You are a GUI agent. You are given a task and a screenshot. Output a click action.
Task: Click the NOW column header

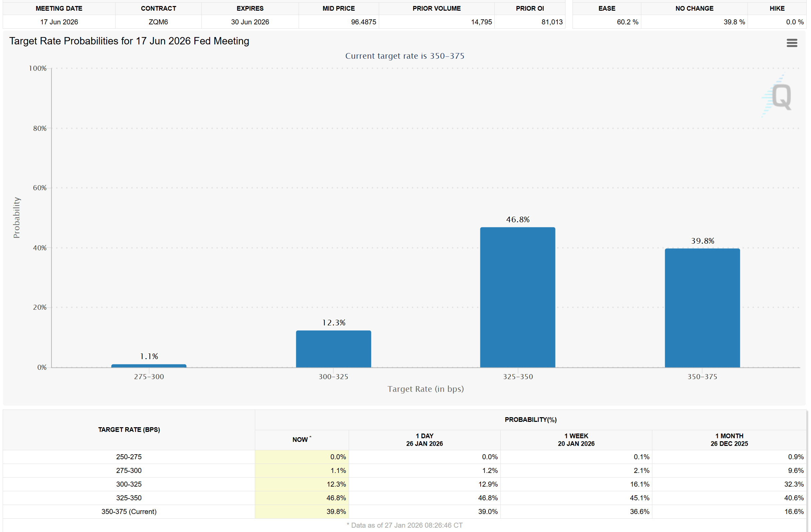pos(301,439)
